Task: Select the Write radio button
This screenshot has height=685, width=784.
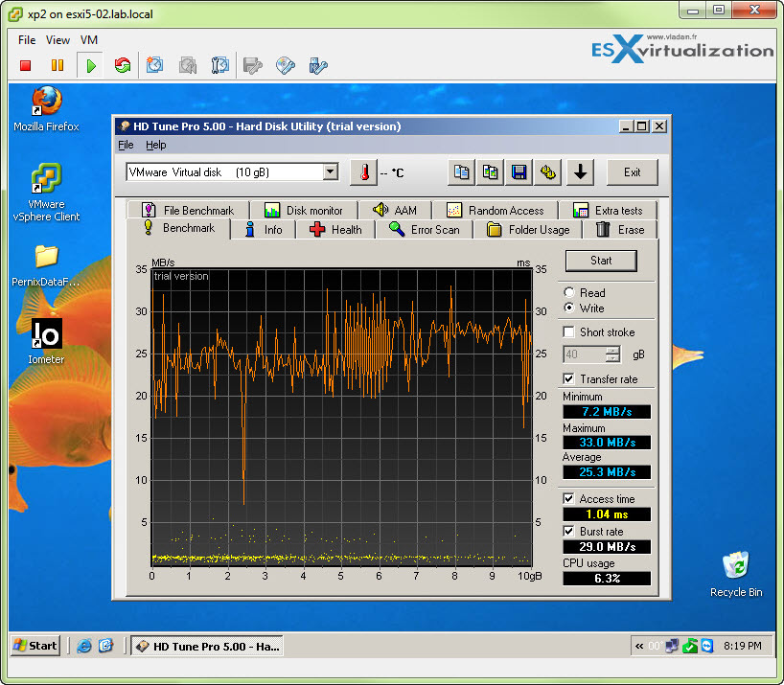Action: (569, 308)
